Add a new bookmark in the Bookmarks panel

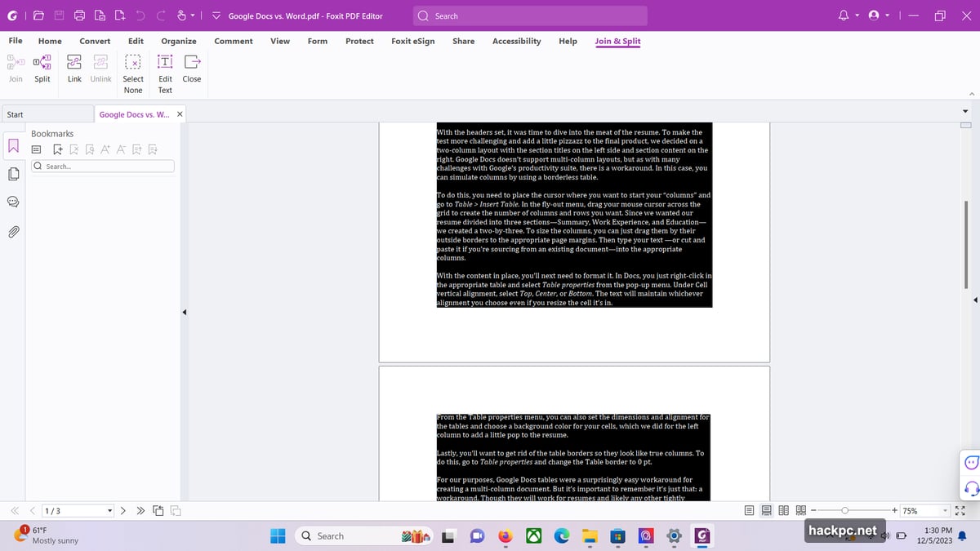[x=57, y=149]
